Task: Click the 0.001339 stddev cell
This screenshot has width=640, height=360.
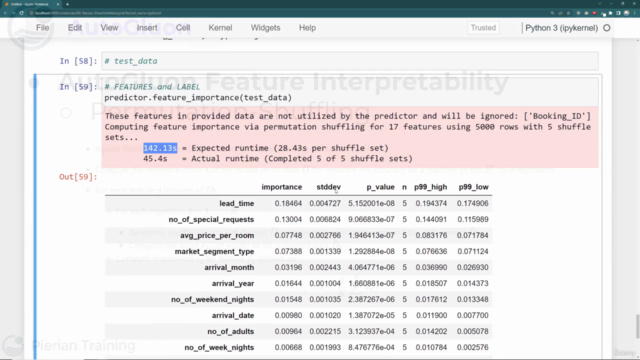Action: [325, 251]
